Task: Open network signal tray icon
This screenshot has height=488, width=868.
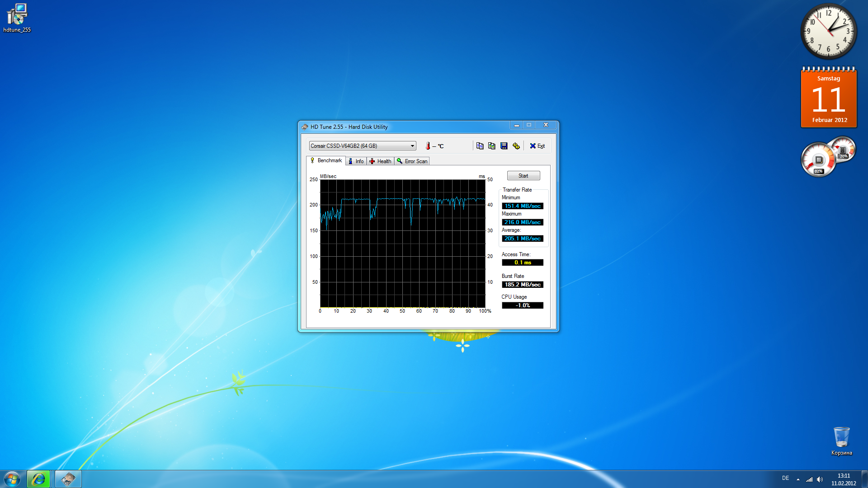Action: coord(809,479)
